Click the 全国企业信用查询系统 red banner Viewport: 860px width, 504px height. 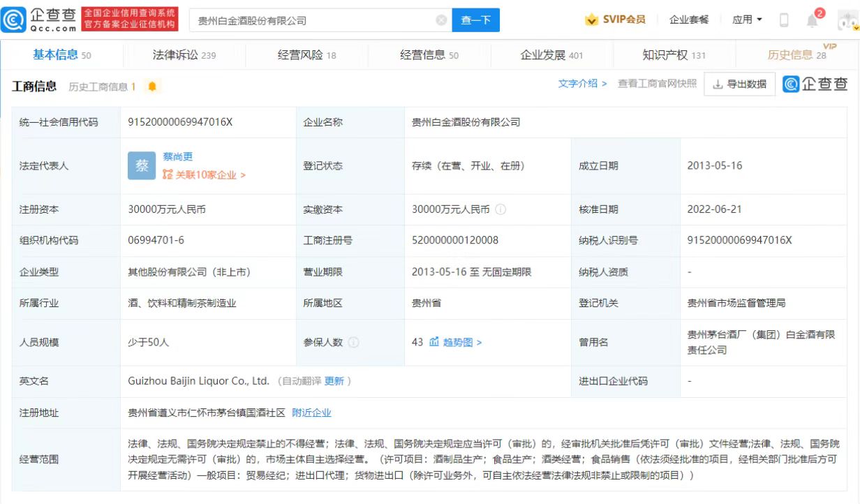130,20
